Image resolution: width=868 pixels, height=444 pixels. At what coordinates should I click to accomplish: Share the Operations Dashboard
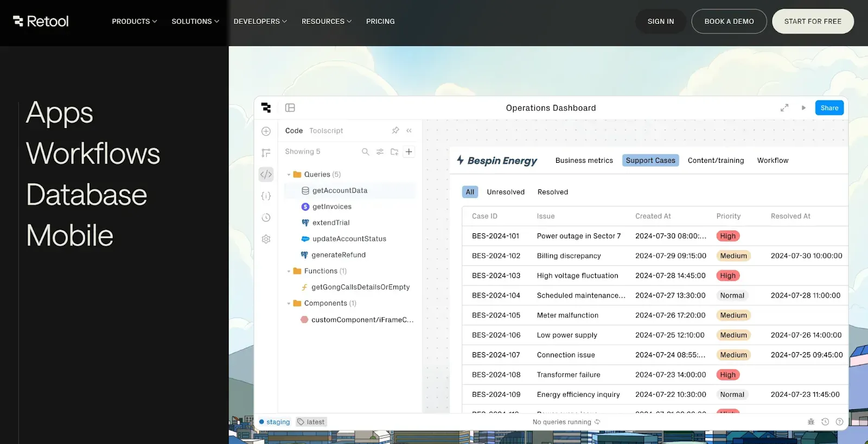pos(829,108)
